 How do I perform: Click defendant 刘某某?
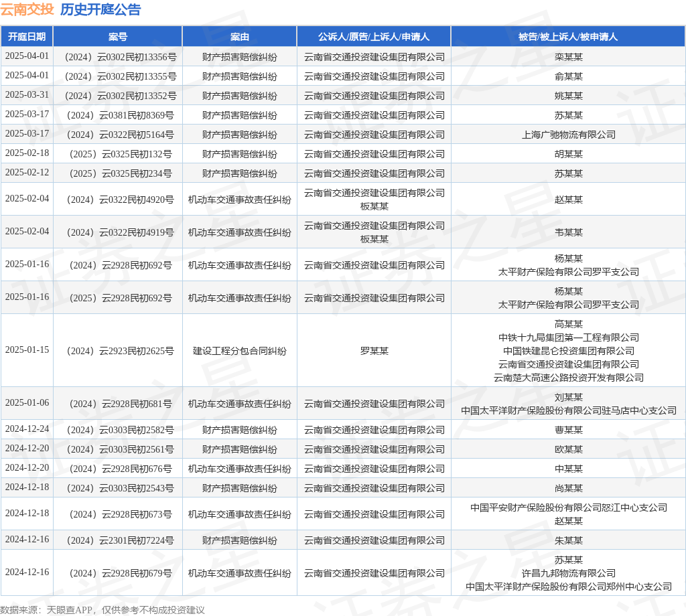[x=568, y=398]
